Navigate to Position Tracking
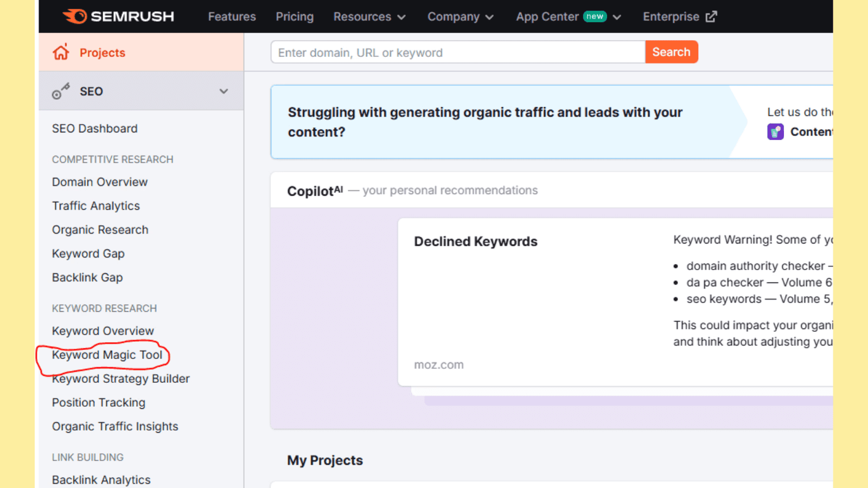The image size is (868, 488). click(99, 403)
